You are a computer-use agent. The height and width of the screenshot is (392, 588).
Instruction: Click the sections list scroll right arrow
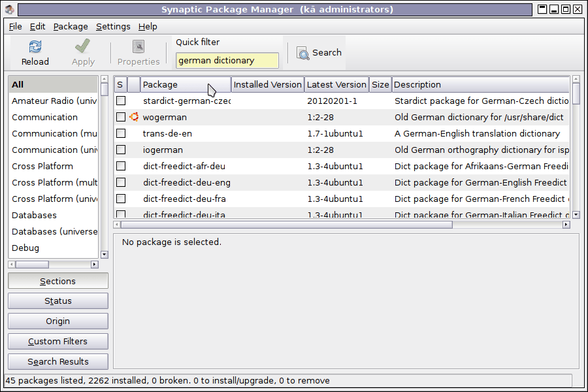[x=95, y=265]
